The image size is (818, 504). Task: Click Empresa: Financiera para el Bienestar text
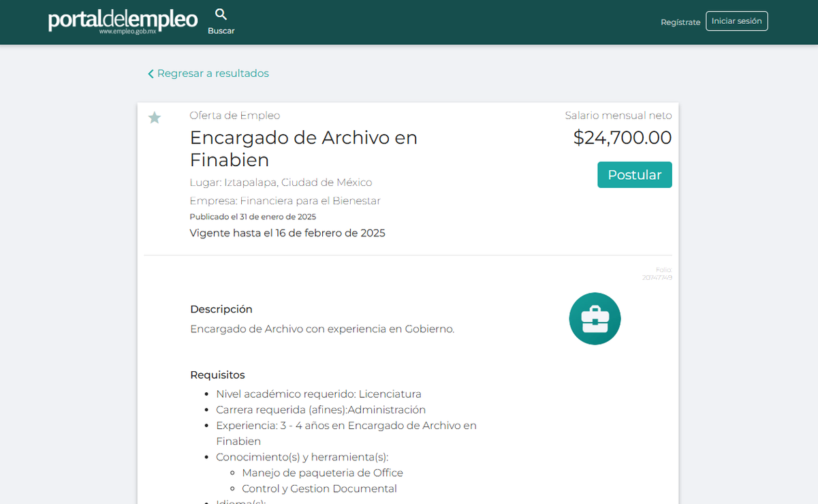[285, 201]
